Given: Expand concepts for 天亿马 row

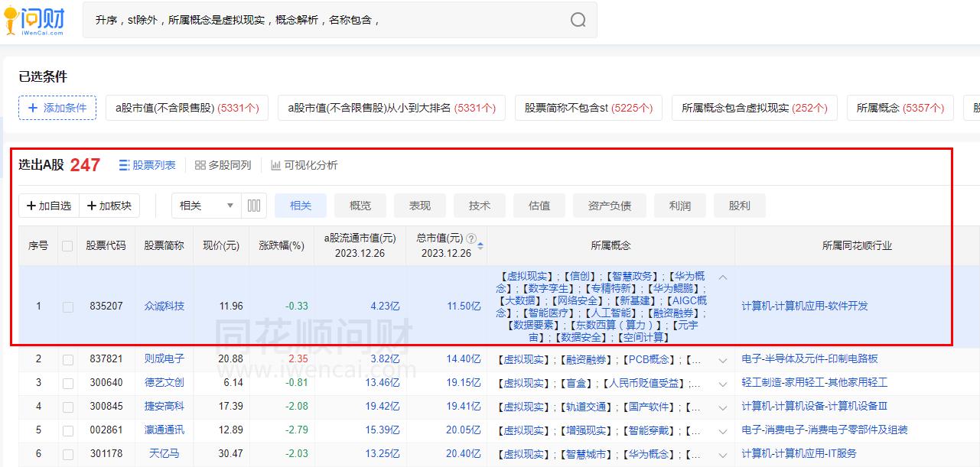Looking at the screenshot, I should [722, 454].
